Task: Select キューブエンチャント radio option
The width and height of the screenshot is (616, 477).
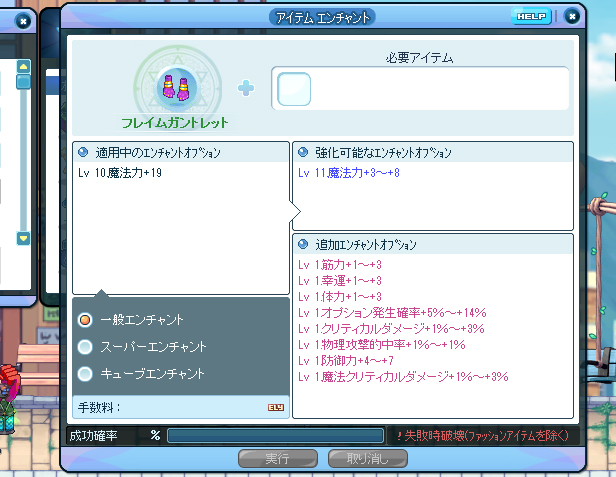Action: [x=85, y=374]
